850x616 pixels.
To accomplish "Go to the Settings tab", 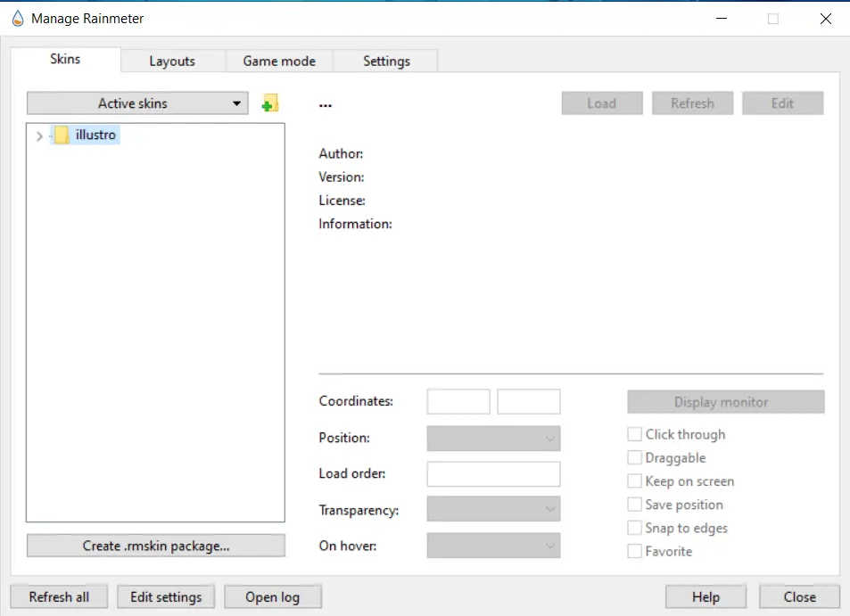I will pyautogui.click(x=386, y=62).
